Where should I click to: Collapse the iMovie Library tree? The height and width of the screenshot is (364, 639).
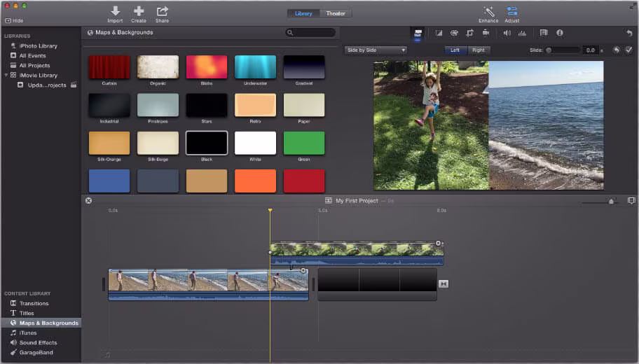[x=6, y=76]
